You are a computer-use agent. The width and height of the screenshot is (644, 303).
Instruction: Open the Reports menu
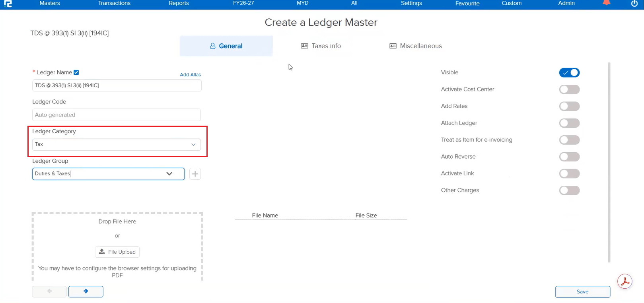pyautogui.click(x=179, y=3)
